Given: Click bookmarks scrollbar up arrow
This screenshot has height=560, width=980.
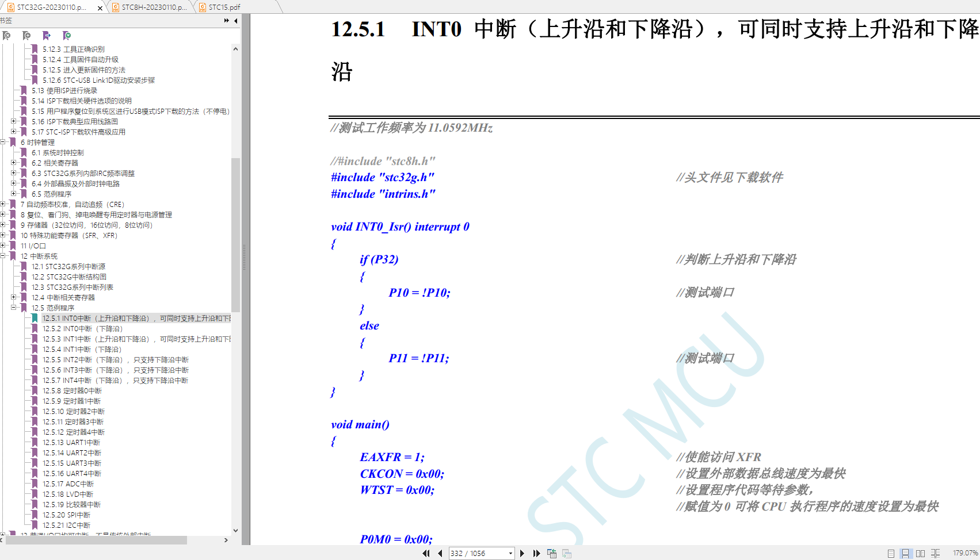Looking at the screenshot, I should point(235,49).
